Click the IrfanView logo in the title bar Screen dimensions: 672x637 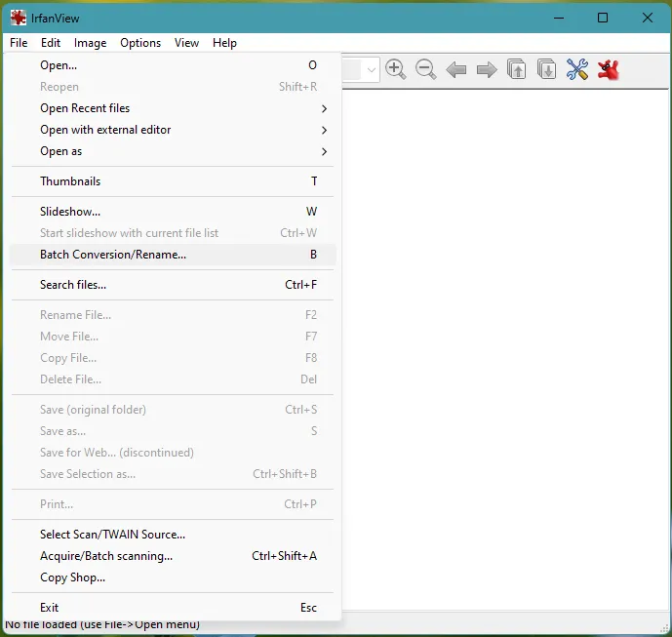pyautogui.click(x=18, y=18)
